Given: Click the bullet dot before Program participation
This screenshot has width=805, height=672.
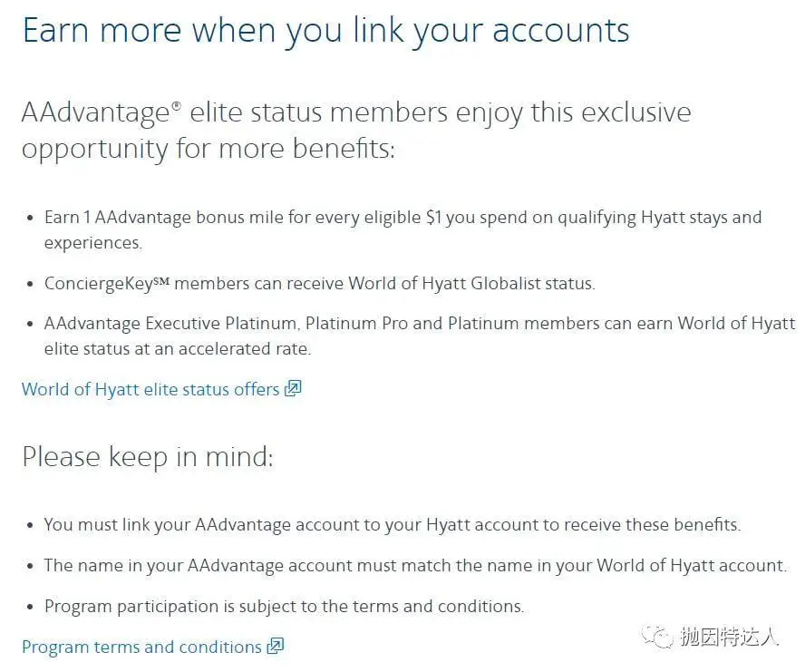Looking at the screenshot, I should click(30, 608).
